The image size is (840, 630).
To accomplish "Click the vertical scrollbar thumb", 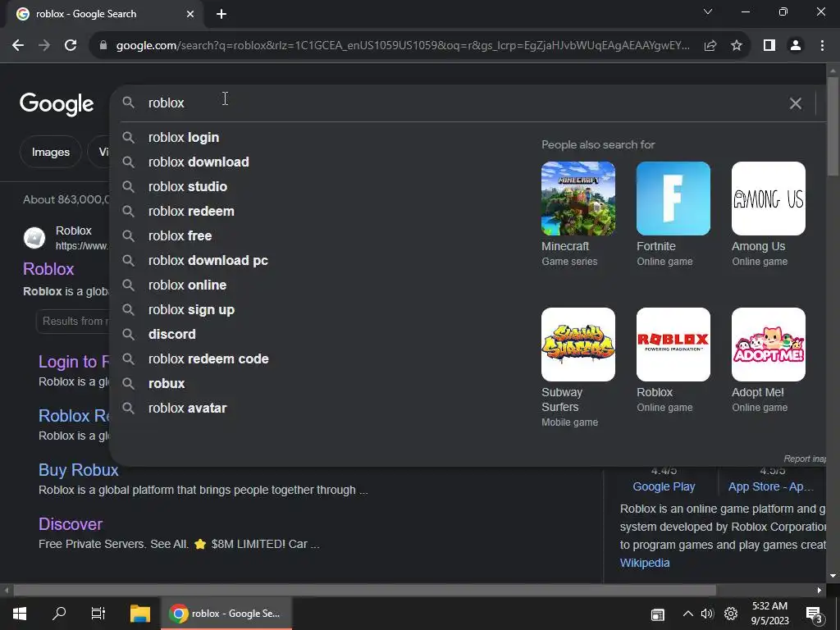I will [833, 126].
